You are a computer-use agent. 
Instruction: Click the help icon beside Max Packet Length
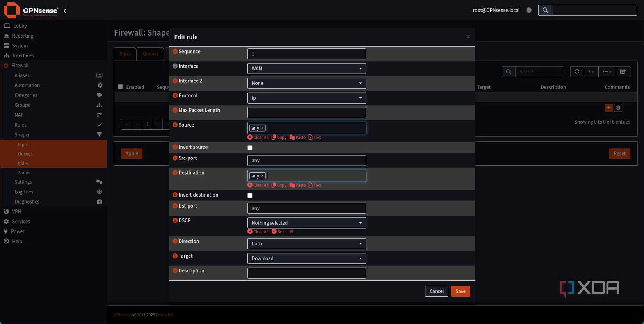click(x=175, y=110)
